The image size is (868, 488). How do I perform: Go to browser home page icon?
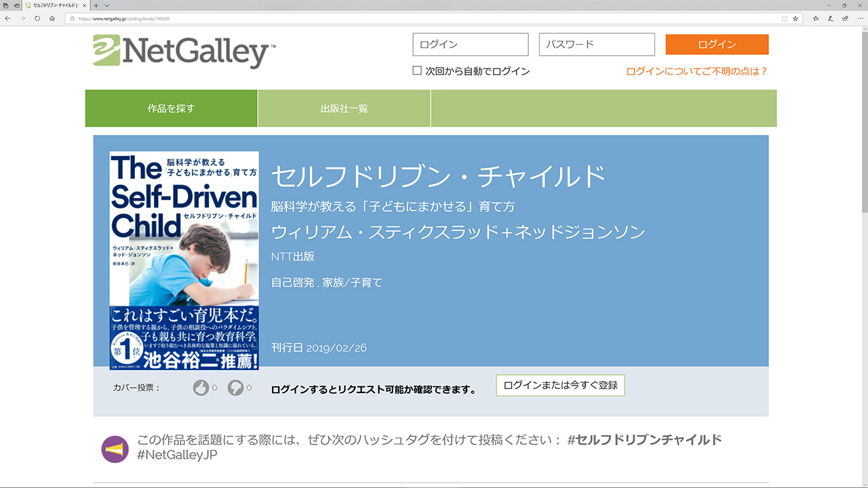click(x=52, y=18)
